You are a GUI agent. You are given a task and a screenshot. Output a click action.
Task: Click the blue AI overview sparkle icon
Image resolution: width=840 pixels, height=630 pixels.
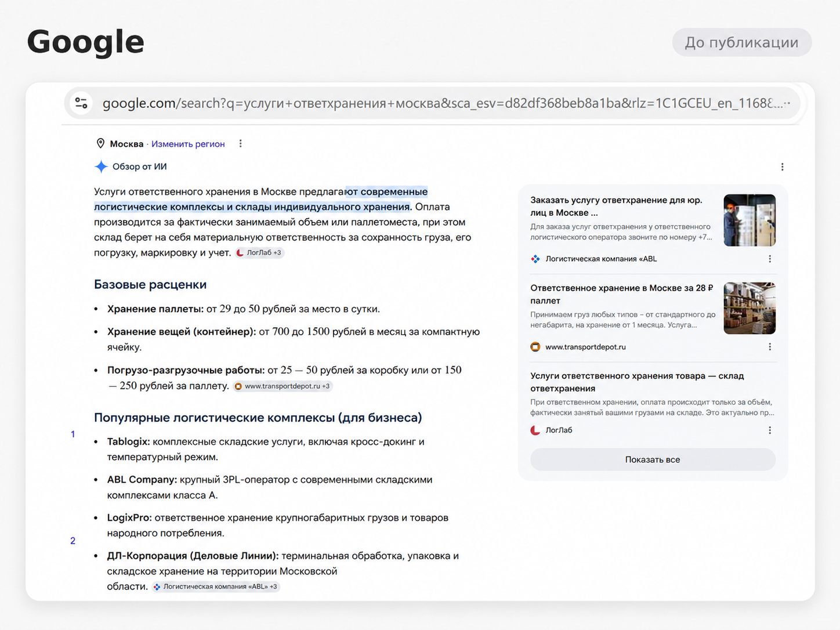click(101, 166)
